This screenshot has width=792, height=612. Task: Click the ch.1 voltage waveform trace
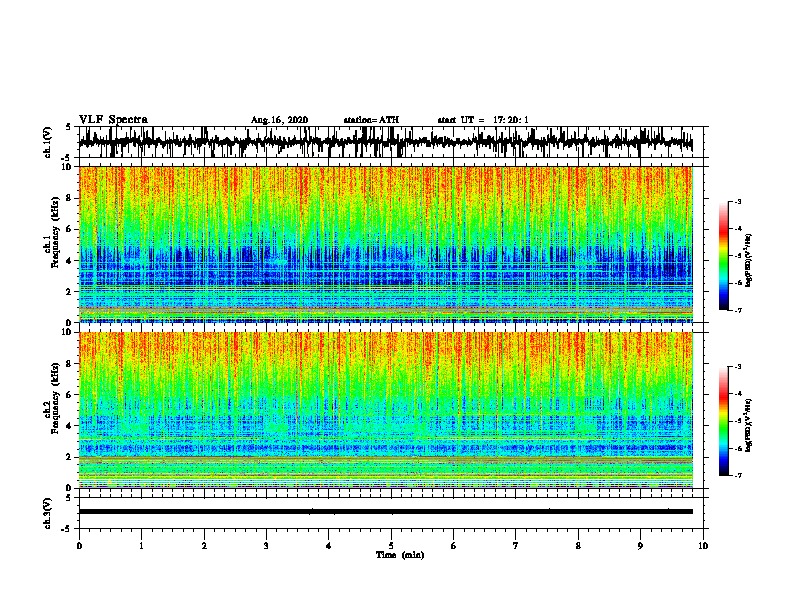tap(385, 142)
